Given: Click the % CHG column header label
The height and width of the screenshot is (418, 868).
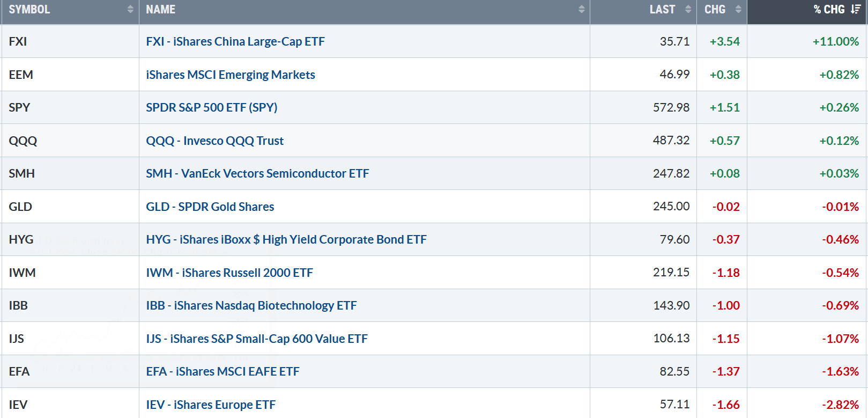Looking at the screenshot, I should pos(829,10).
